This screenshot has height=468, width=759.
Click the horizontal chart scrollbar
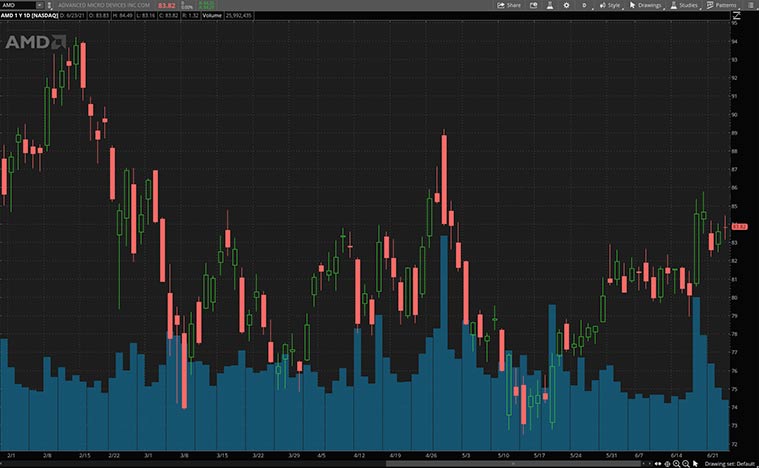pos(500,463)
